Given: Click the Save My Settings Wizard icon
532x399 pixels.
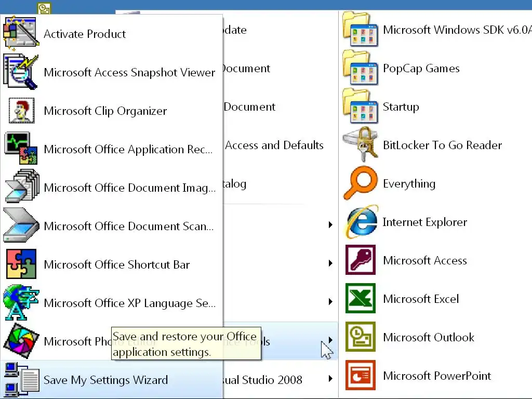Looking at the screenshot, I should pos(22,380).
